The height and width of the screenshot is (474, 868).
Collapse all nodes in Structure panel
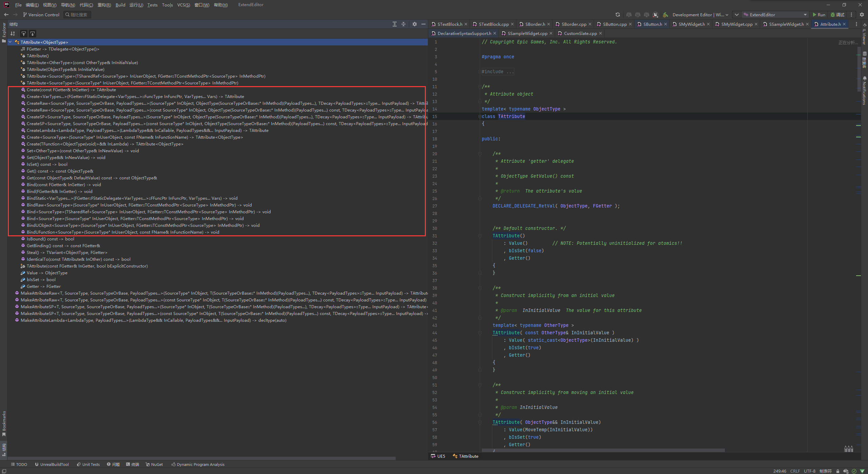(x=403, y=24)
